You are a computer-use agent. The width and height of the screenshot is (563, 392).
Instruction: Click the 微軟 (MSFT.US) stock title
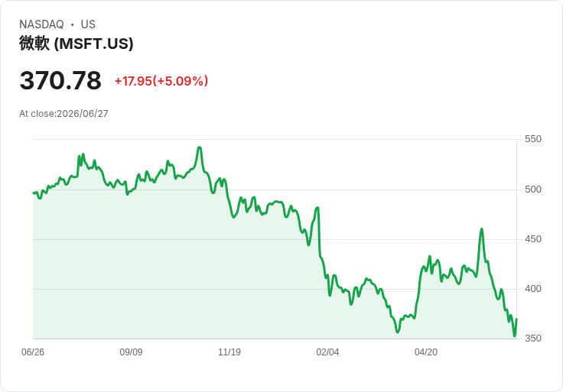coord(76,44)
